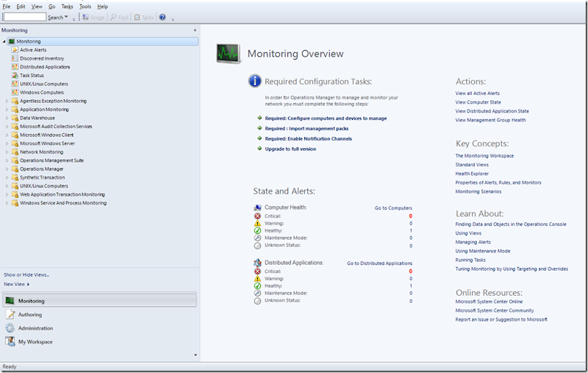This screenshot has height=373, width=588.
Task: Click Show or Hide Views link
Action: tap(26, 274)
